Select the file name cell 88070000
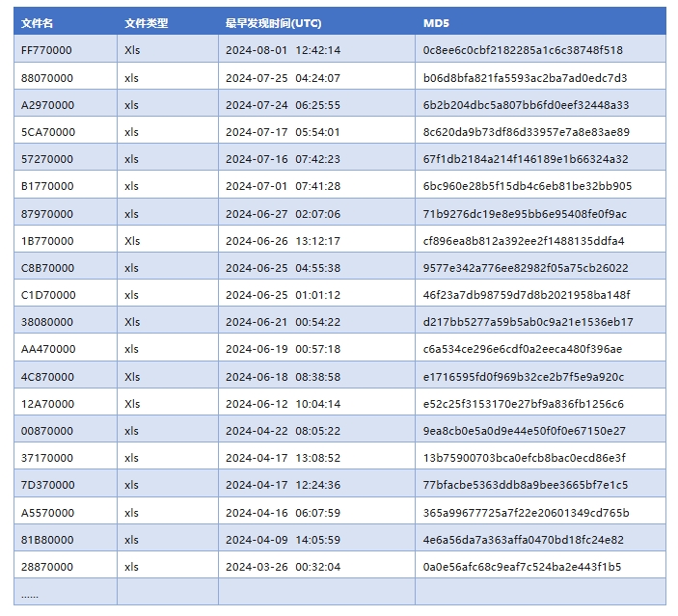Screen dimensions: 678x616 pos(46,77)
